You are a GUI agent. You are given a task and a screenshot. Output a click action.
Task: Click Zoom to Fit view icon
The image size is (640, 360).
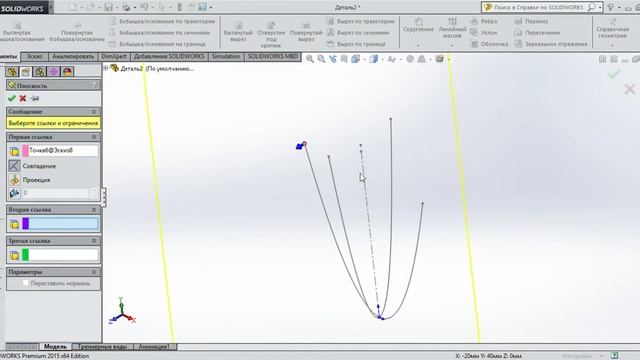[310, 59]
